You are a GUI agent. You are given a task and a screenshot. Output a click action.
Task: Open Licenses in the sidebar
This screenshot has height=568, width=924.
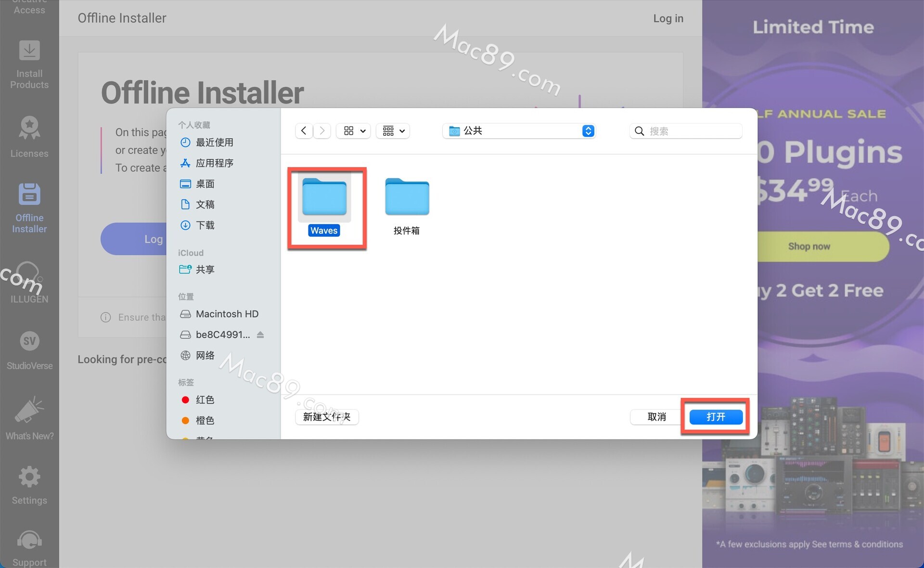pyautogui.click(x=29, y=128)
